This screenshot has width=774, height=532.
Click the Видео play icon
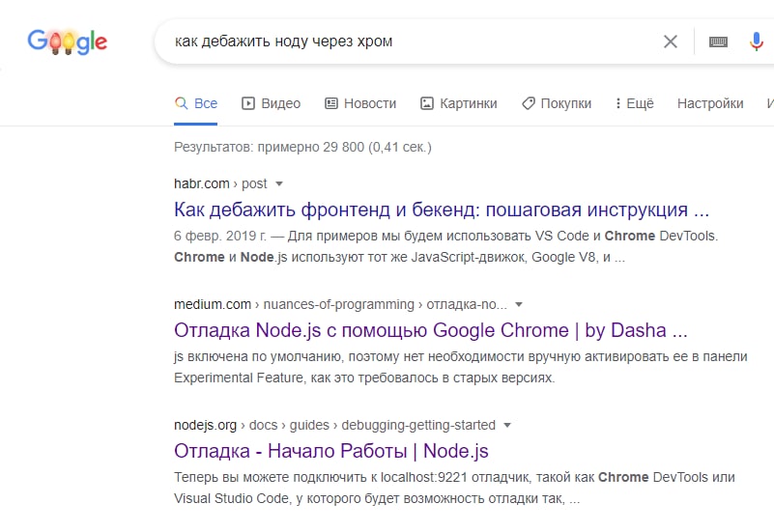[248, 103]
